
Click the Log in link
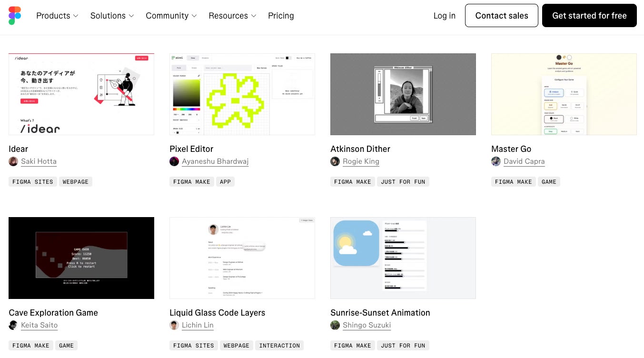click(x=445, y=16)
